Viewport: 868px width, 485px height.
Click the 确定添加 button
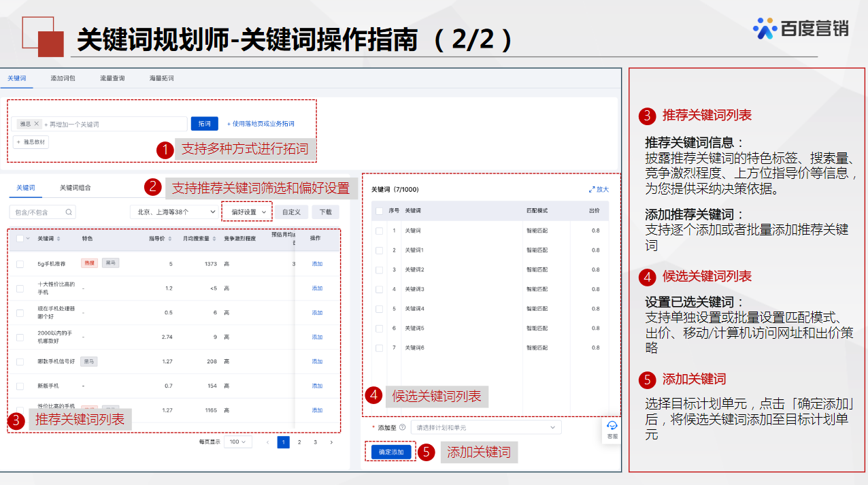point(390,450)
